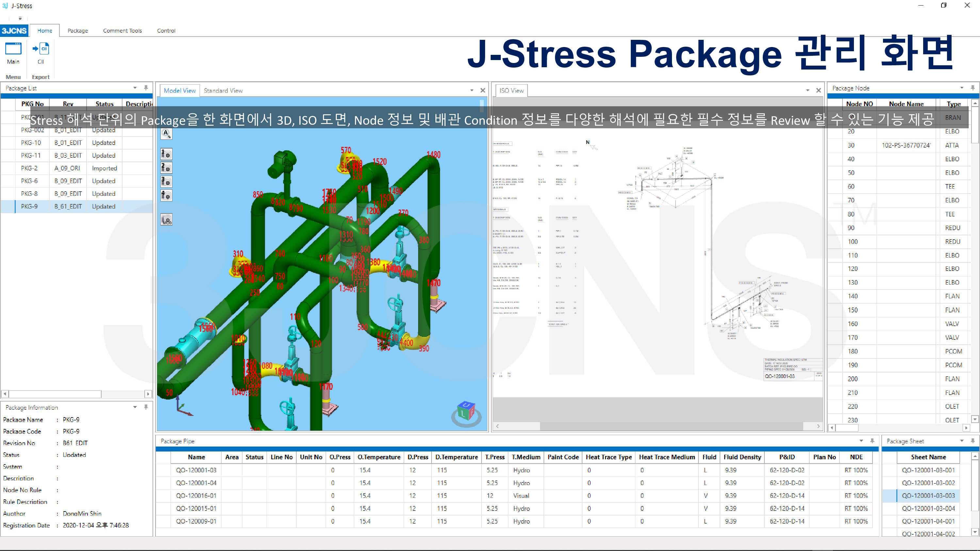
Task: Select package row PKG-8
Action: (76, 194)
